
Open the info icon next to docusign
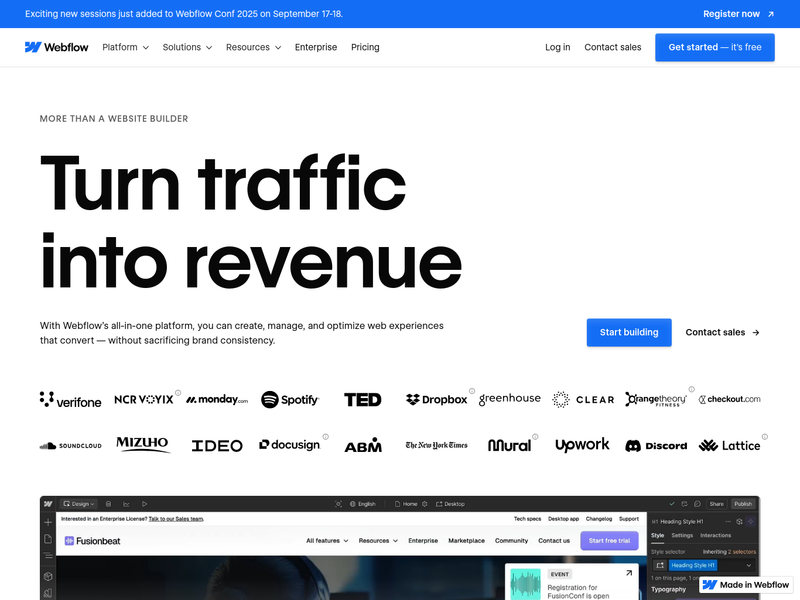tap(326, 437)
